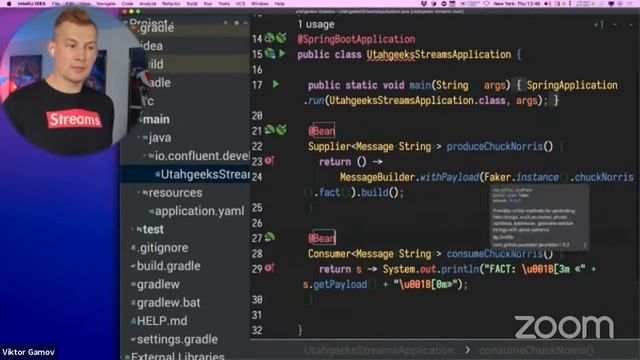Screen dimensions: 640x360
Task: Click the menu bar clock showing New York time
Action: coord(517,4)
